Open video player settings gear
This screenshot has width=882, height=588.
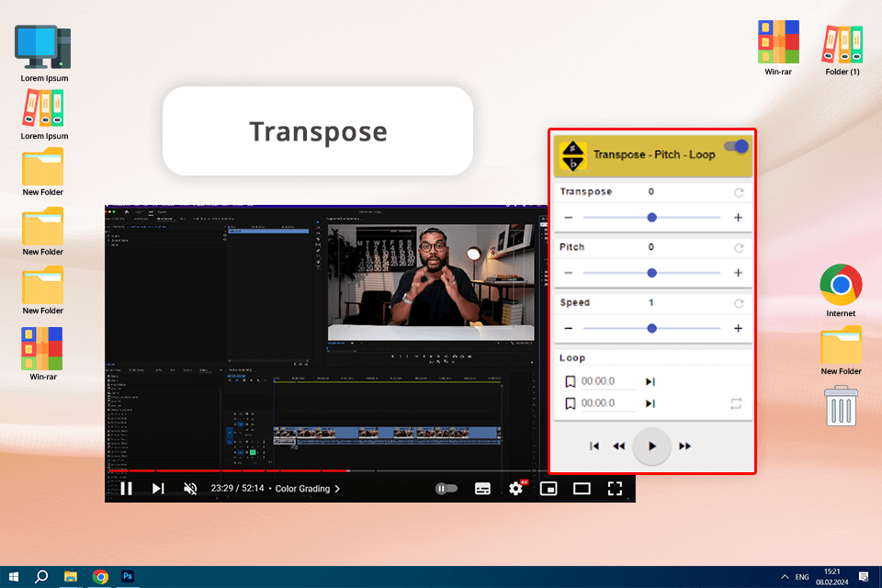pos(515,489)
